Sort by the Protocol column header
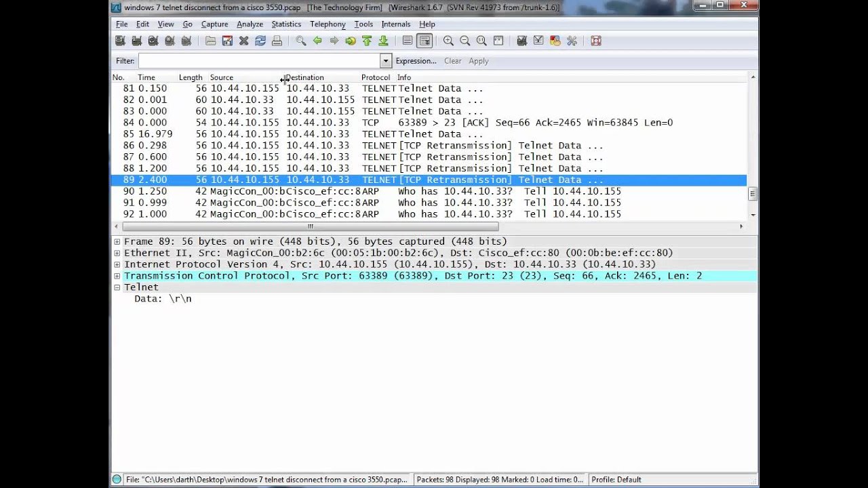 pyautogui.click(x=377, y=77)
